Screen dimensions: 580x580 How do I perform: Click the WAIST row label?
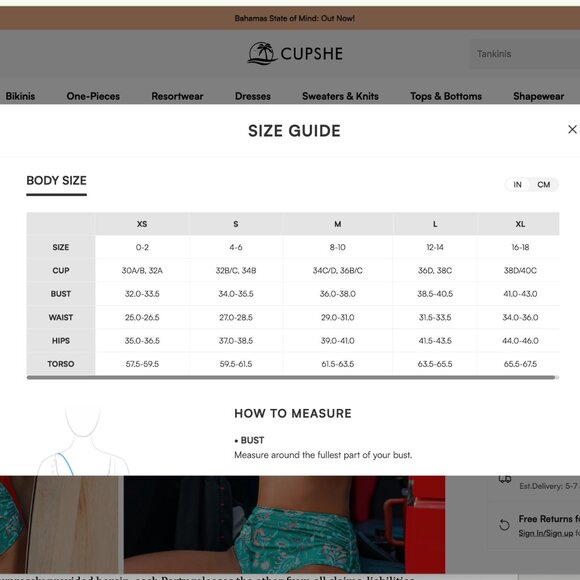tap(61, 317)
